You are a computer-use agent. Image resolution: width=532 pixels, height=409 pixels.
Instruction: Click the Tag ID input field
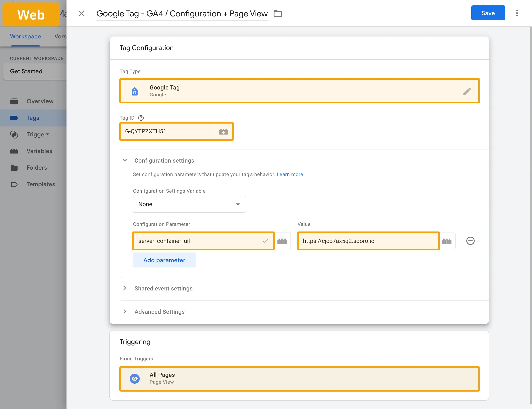[167, 131]
